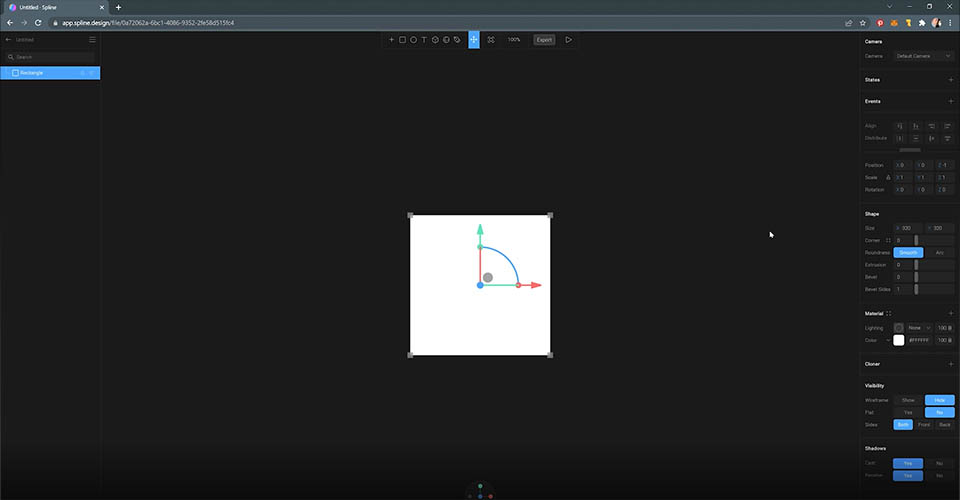Go back using arrow beside Untitled title

pyautogui.click(x=9, y=39)
